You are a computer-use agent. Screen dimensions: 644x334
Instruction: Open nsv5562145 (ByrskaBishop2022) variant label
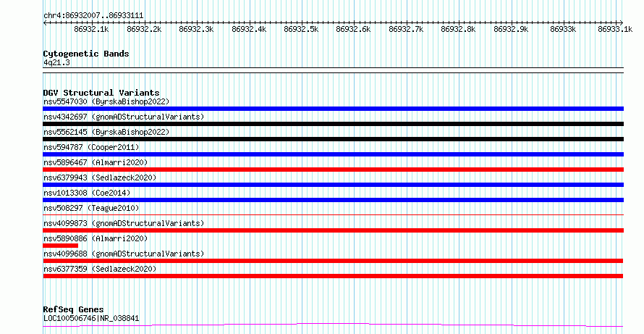pos(106,132)
